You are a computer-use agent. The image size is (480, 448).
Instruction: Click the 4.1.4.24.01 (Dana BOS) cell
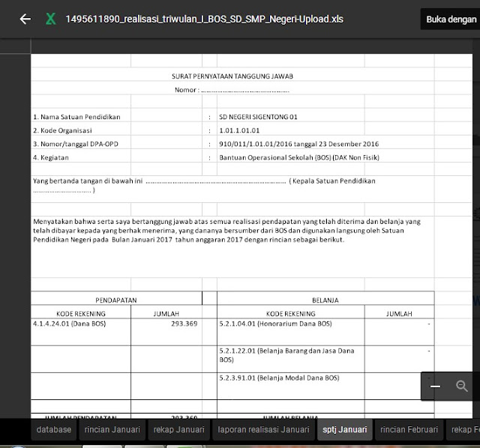[x=81, y=332]
